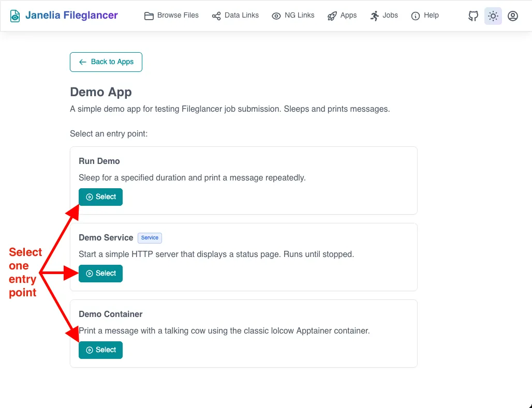This screenshot has width=532, height=408.
Task: Click the Janelia Fileglancer logo icon
Action: click(x=16, y=16)
